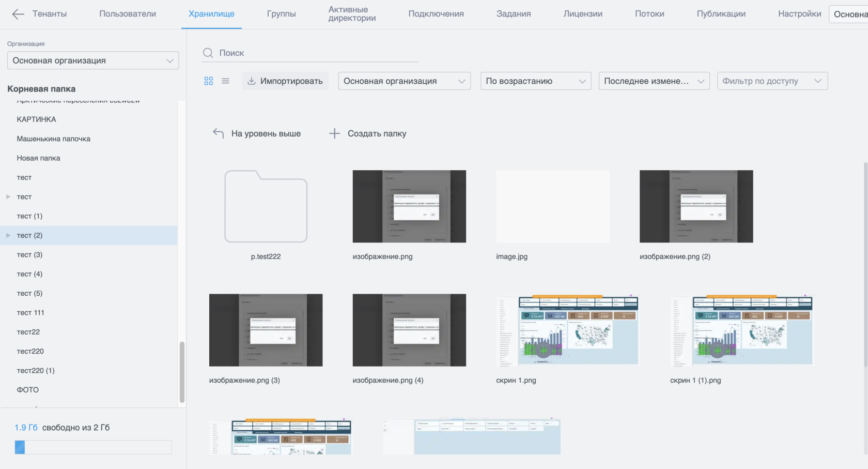Focus the Поиск search field
This screenshot has width=868, height=469.
(310, 53)
